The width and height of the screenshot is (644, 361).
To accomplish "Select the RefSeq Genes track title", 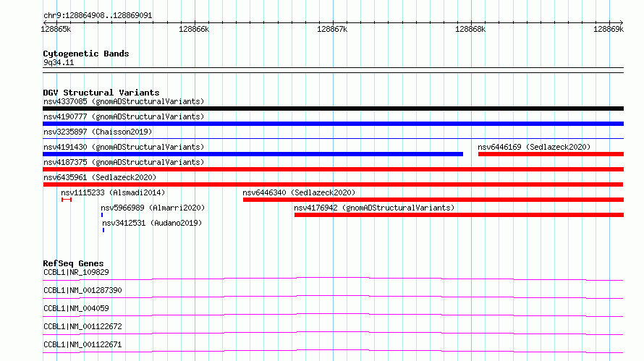I will tap(73, 263).
